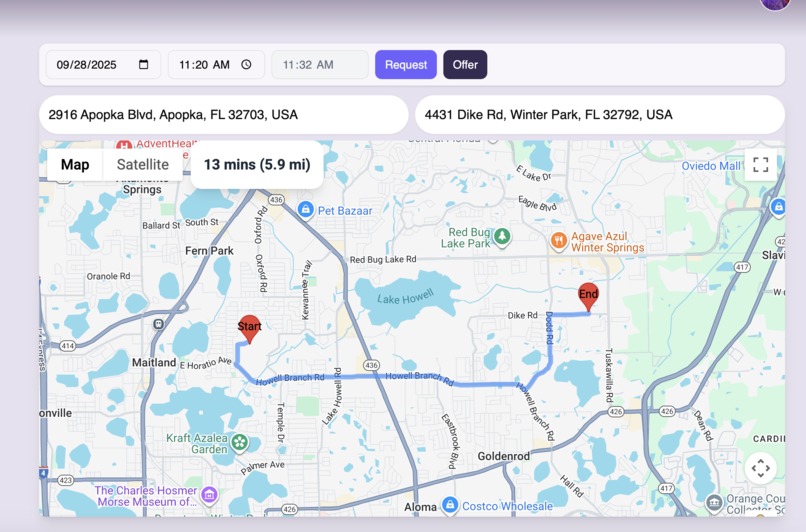This screenshot has height=532, width=806.
Task: Edit the 09/28/2025 date field
Action: point(103,65)
